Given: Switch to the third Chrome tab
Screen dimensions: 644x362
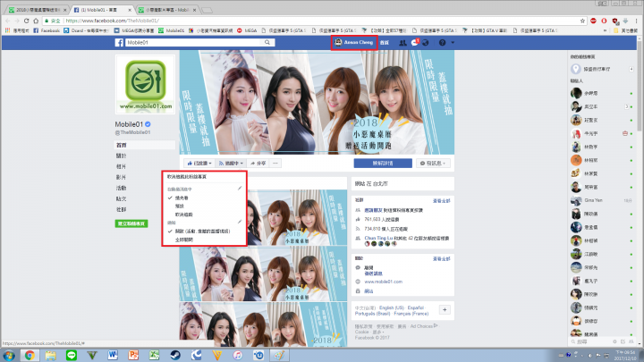Looking at the screenshot, I should pyautogui.click(x=167, y=10).
